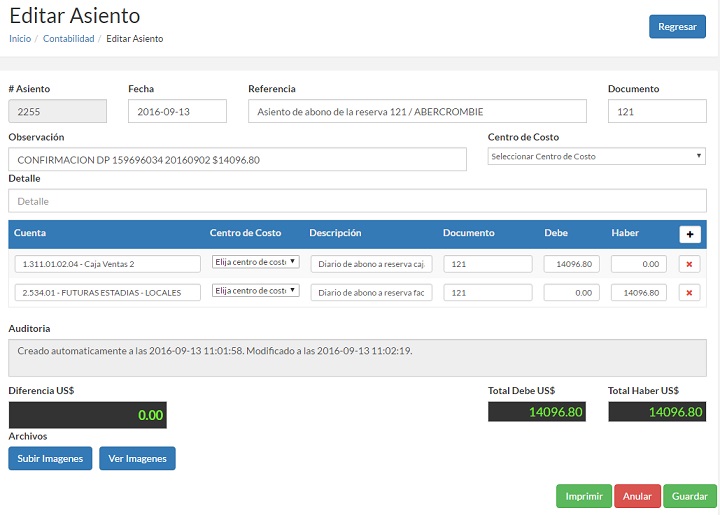Go to Inicio breadcrumb link
The width and height of the screenshot is (720, 515).
19,39
